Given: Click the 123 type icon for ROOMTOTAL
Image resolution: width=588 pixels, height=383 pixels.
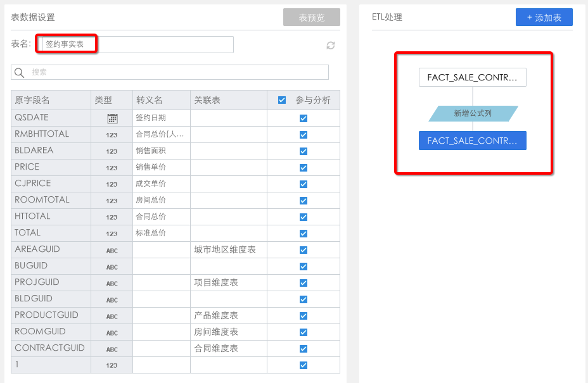Looking at the screenshot, I should (112, 201).
